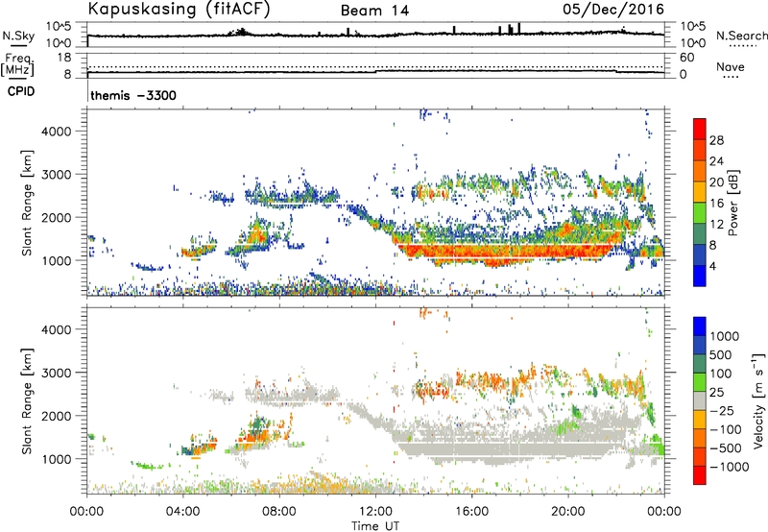Click the 20:00 time tick label

(x=567, y=512)
